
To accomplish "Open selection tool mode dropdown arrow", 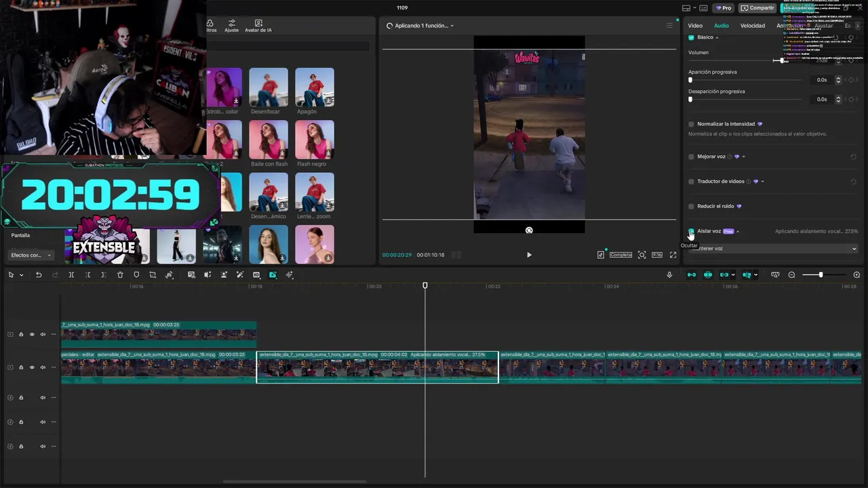I will (21, 274).
